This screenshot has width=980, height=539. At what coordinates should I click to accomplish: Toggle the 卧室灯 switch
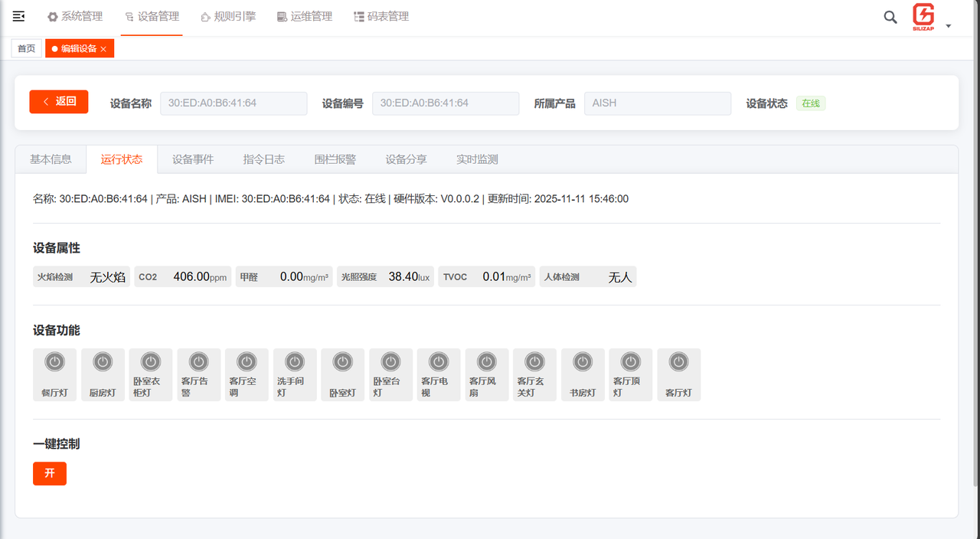tap(342, 361)
